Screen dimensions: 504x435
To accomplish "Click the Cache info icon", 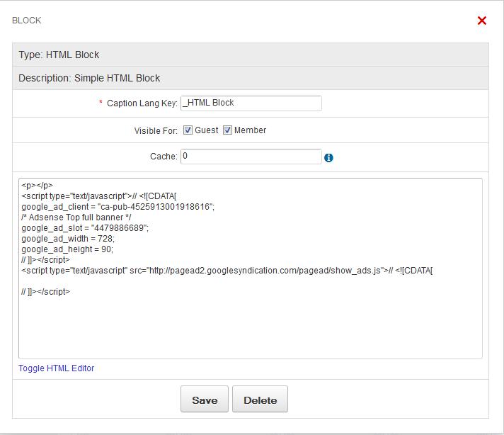I will point(328,158).
